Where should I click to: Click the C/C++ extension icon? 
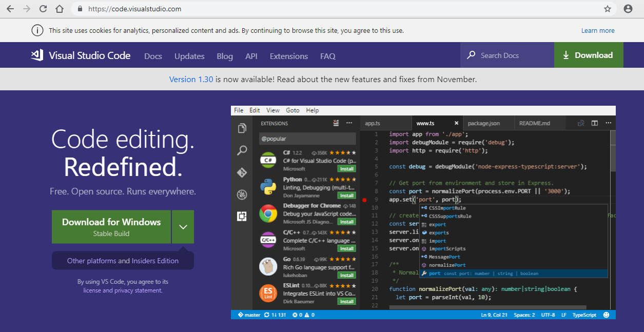(268, 240)
